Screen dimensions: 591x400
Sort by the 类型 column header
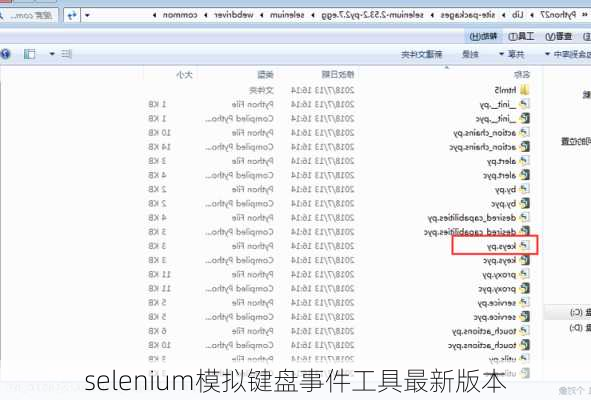[265, 75]
